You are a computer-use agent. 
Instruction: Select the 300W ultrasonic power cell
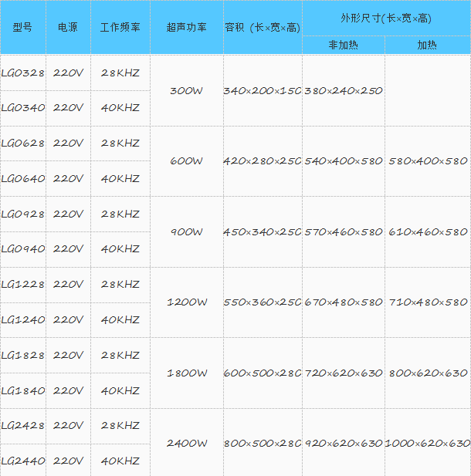[186, 90]
